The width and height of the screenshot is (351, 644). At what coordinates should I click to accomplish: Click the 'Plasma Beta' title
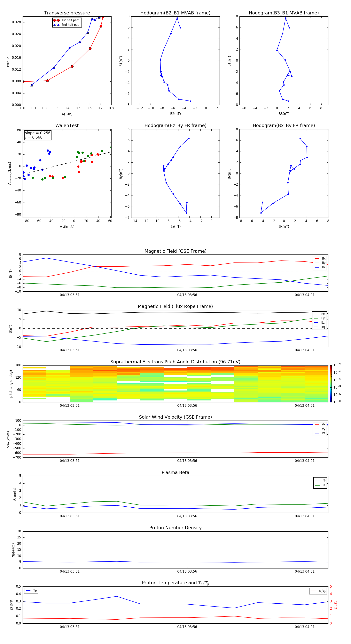(175, 473)
